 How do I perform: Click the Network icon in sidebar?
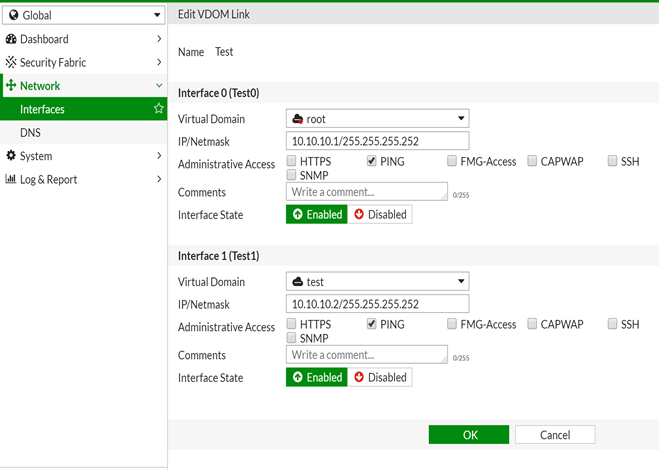[x=11, y=86]
